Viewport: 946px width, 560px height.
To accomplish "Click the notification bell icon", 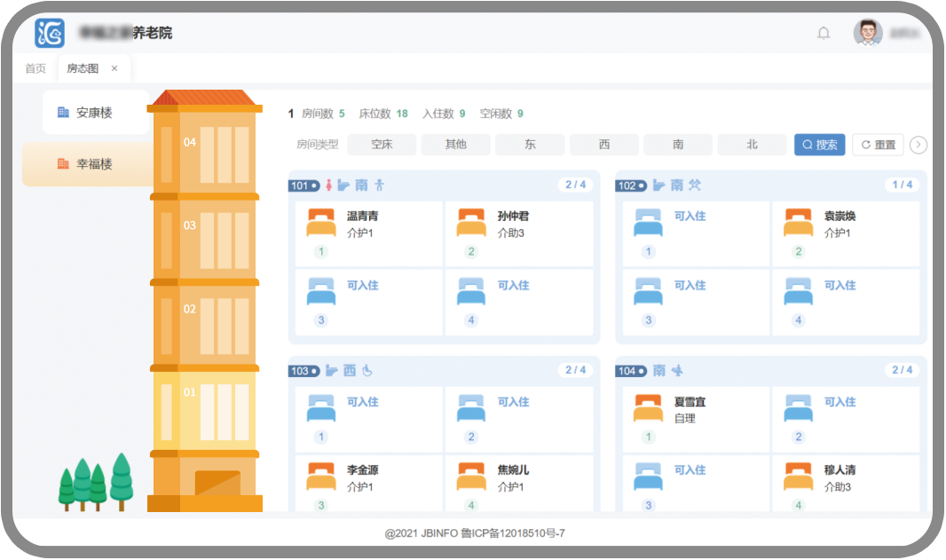I will [824, 33].
